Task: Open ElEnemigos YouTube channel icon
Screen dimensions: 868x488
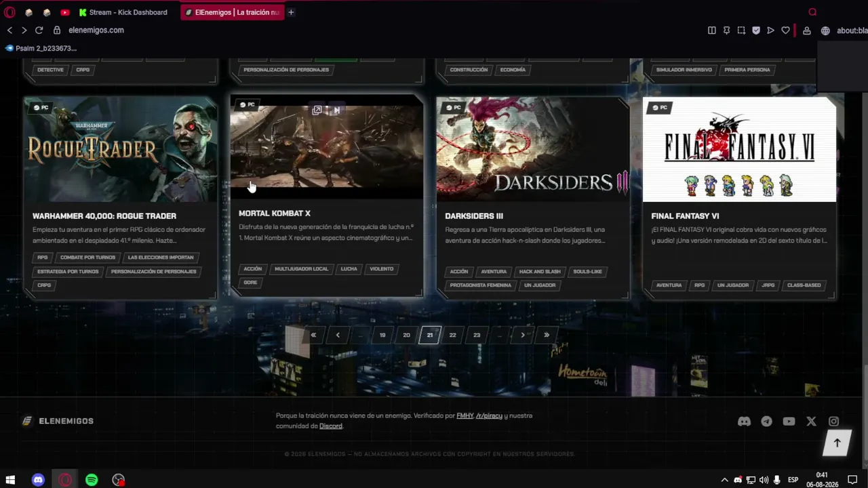Action: (789, 422)
